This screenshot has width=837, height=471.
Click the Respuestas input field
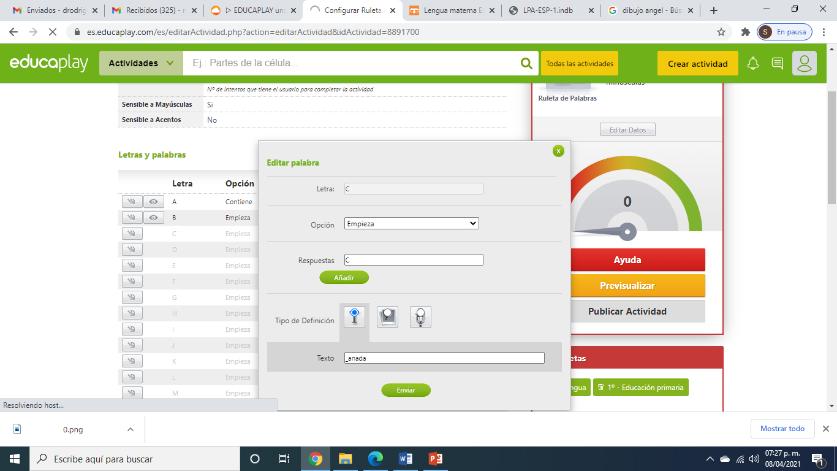414,260
